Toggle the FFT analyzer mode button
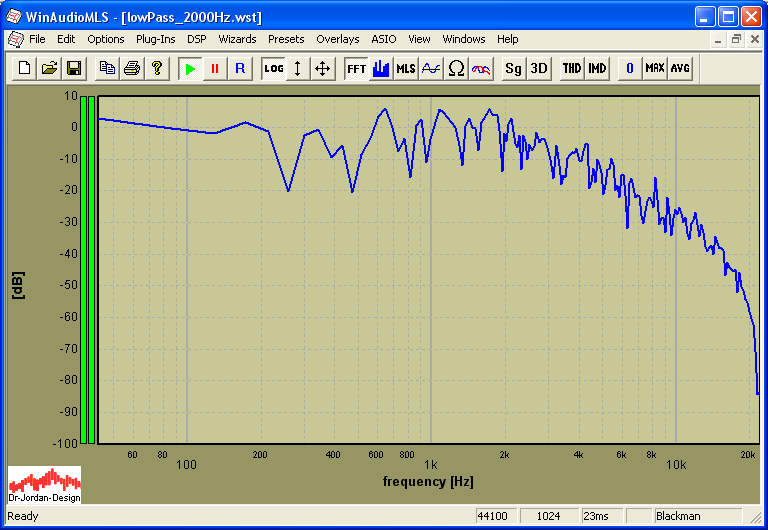 (x=356, y=68)
